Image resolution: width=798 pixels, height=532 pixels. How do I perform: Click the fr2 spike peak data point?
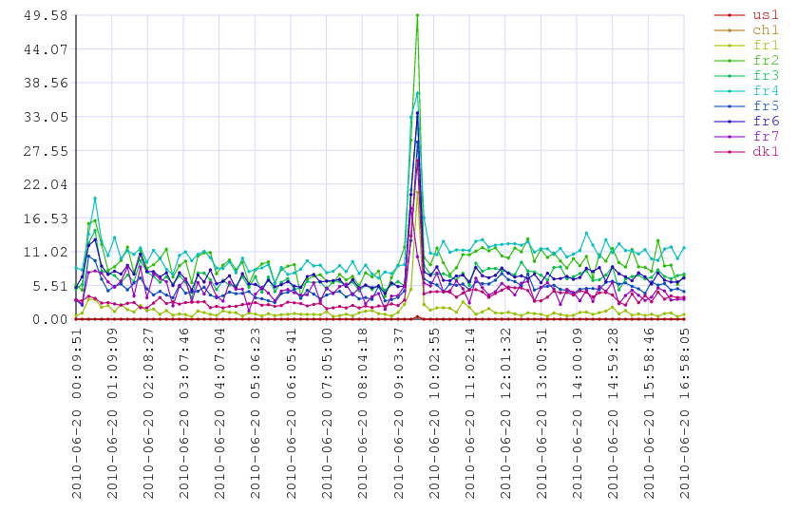(x=417, y=15)
